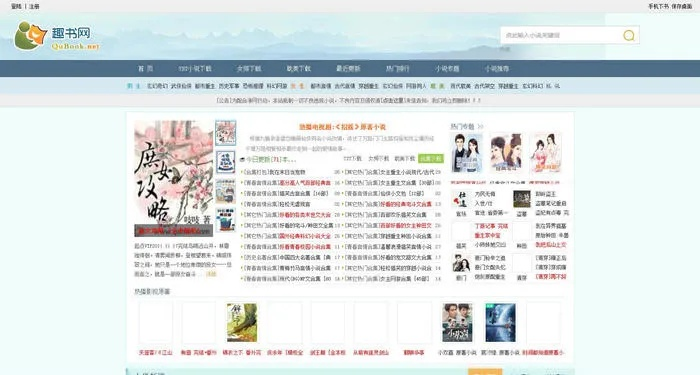Click the 趣书网 QuBook.net logo

[x=57, y=36]
